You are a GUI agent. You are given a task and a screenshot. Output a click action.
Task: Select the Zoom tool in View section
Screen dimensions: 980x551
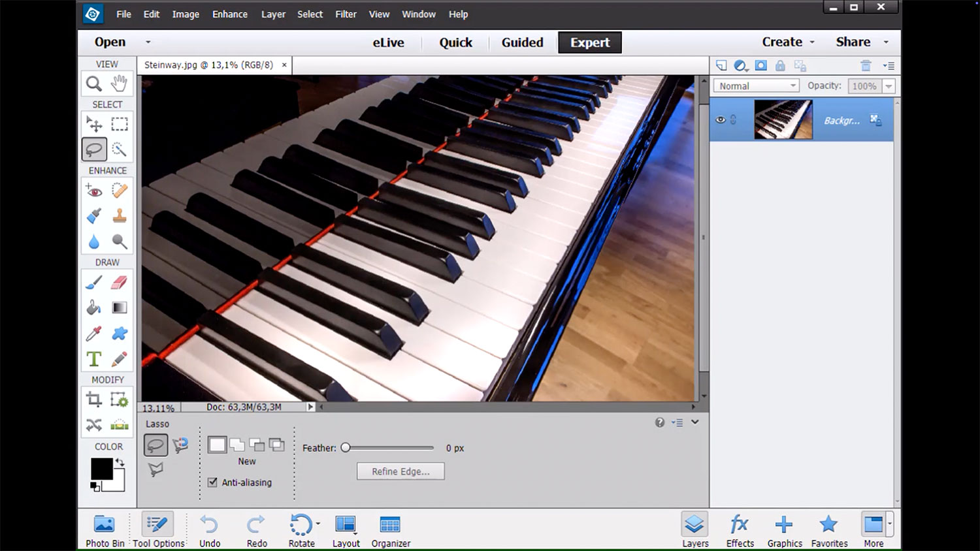pyautogui.click(x=94, y=84)
